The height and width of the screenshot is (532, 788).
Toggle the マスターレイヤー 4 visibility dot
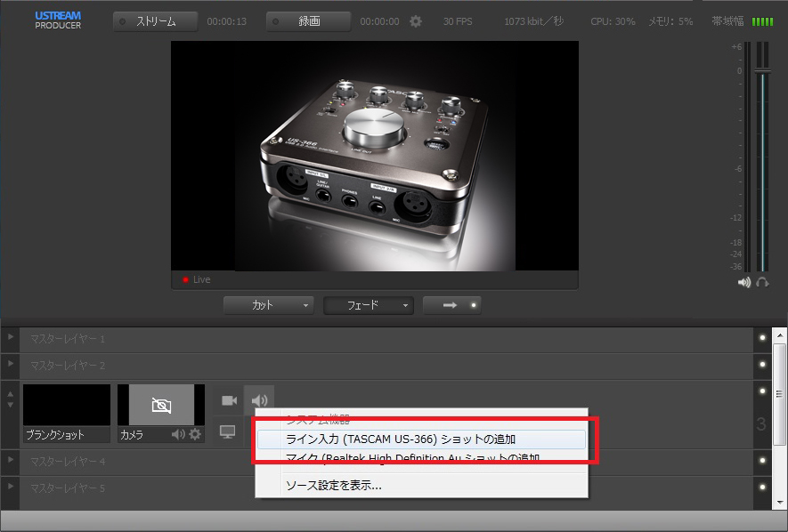762,460
